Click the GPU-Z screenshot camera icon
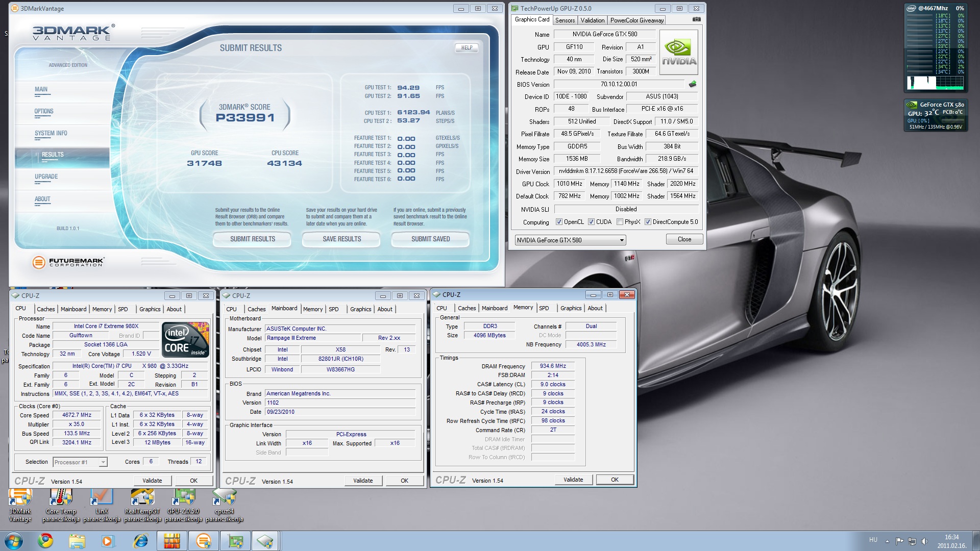The height and width of the screenshot is (551, 980). coord(696,19)
